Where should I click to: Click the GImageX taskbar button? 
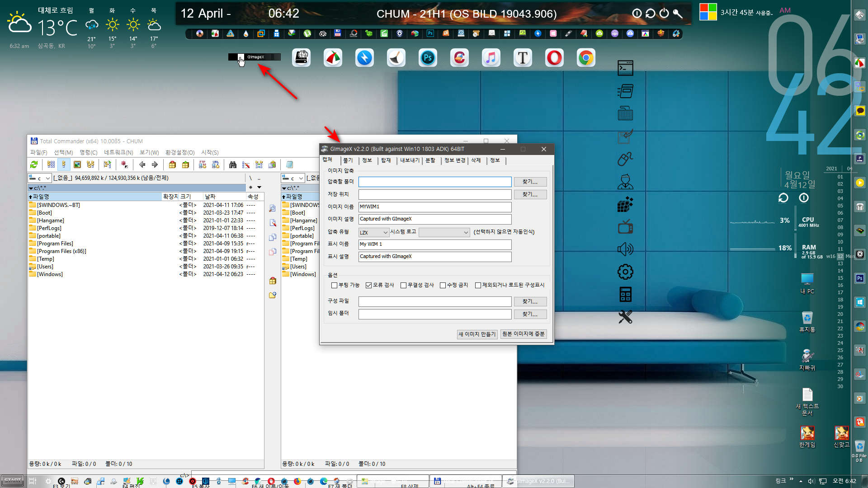(538, 481)
